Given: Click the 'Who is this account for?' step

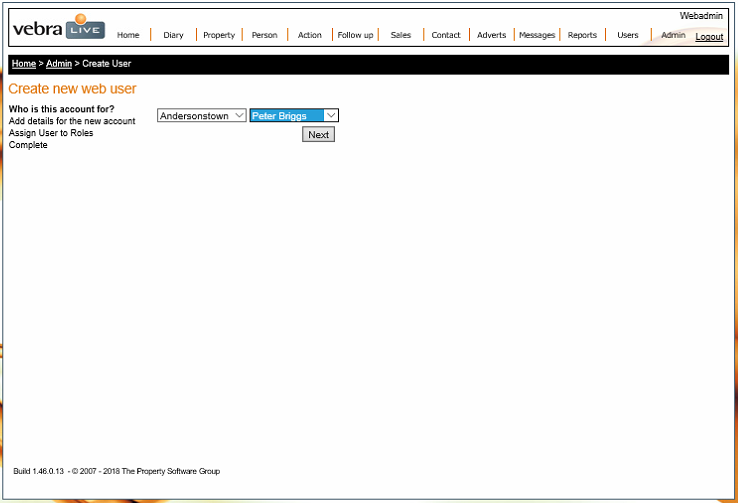Looking at the screenshot, I should (62, 109).
